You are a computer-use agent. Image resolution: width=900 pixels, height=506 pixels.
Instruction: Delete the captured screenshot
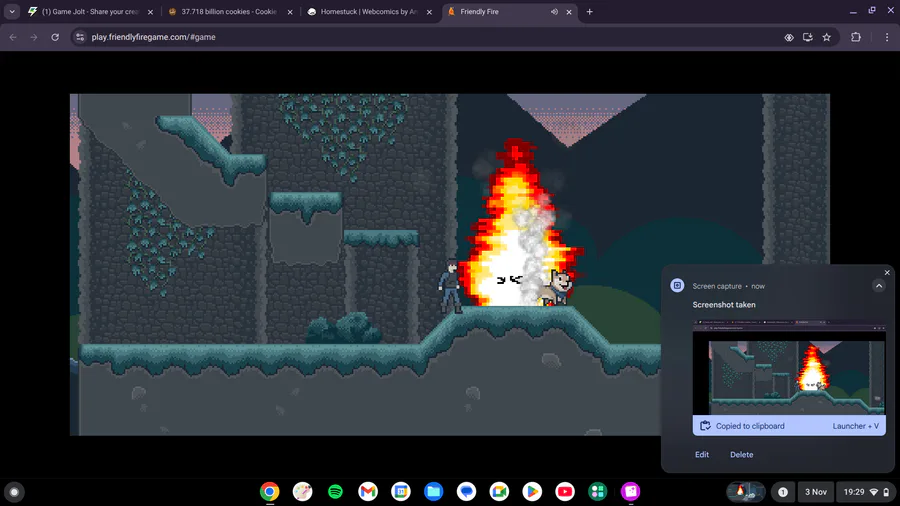click(x=742, y=454)
